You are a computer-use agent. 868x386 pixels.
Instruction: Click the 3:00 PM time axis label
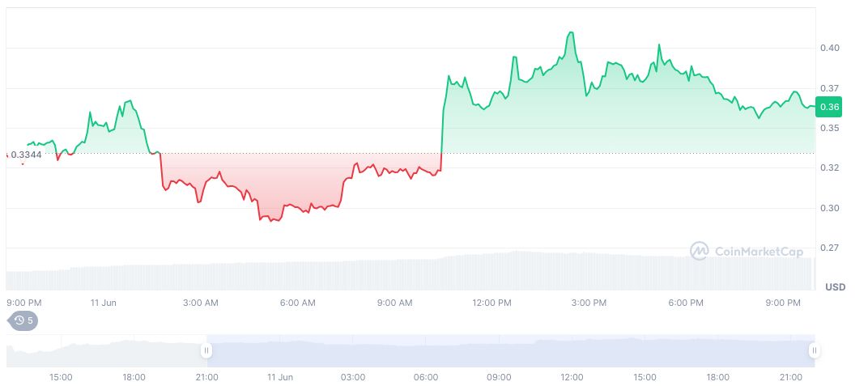[x=589, y=303]
